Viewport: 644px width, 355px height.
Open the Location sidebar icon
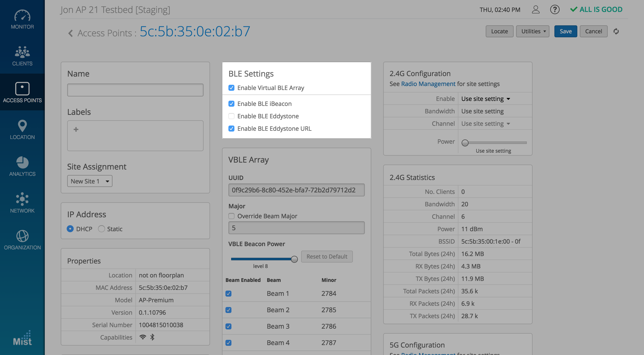22,126
